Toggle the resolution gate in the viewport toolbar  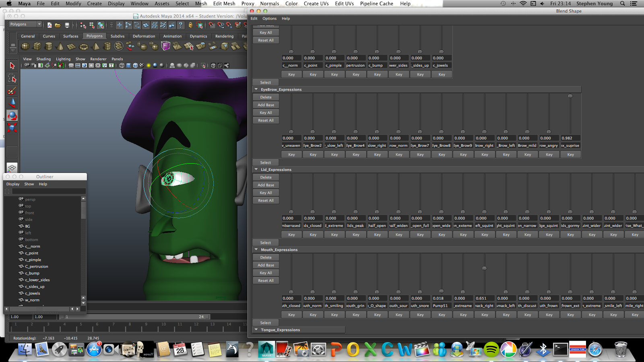(85, 66)
